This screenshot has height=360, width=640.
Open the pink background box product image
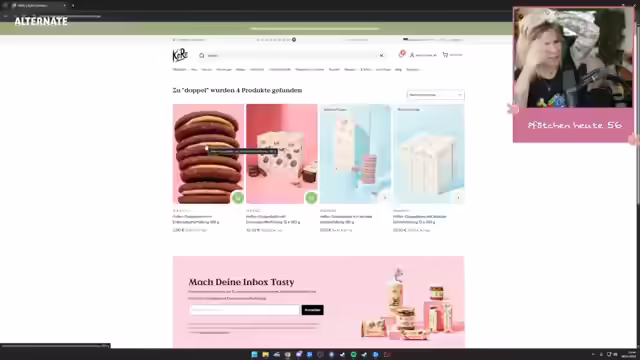(x=282, y=154)
